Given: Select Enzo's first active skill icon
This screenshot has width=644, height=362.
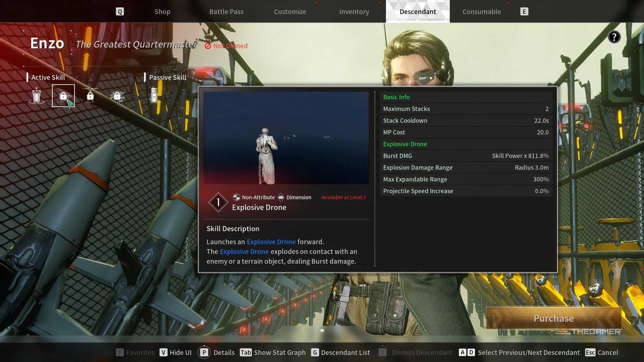Looking at the screenshot, I should pos(37,96).
